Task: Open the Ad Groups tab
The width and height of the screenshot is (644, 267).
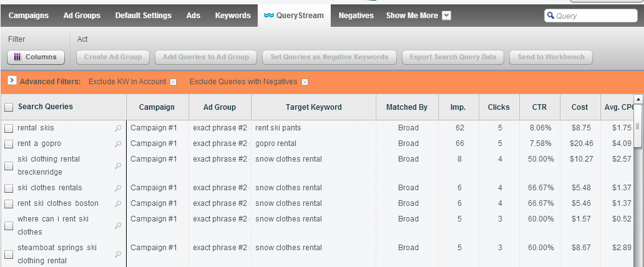Action: pos(82,16)
